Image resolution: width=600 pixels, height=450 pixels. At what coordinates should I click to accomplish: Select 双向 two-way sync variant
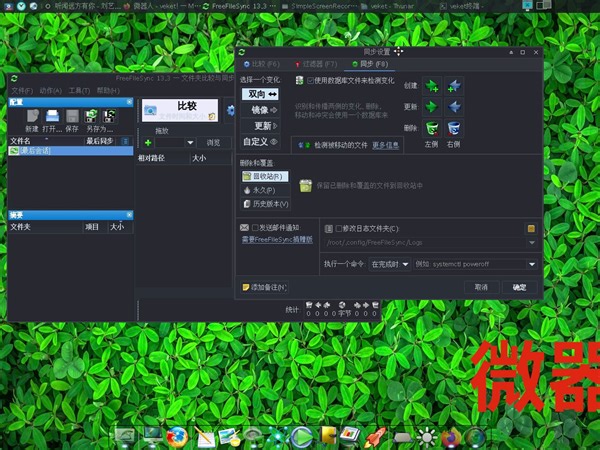[x=260, y=94]
